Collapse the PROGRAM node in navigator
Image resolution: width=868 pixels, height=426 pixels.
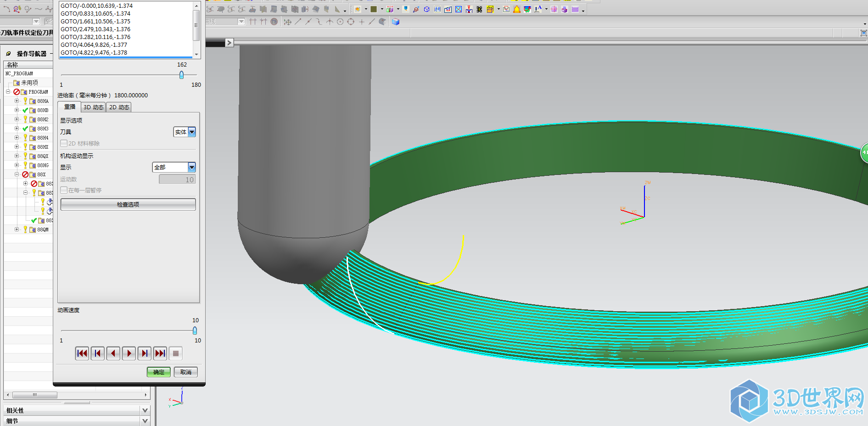coord(8,92)
